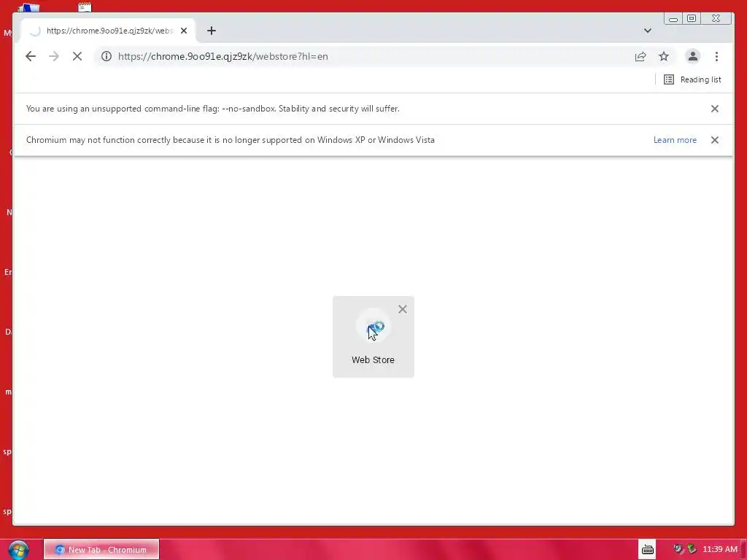Click the tray icon right beside the clock

[692, 549]
